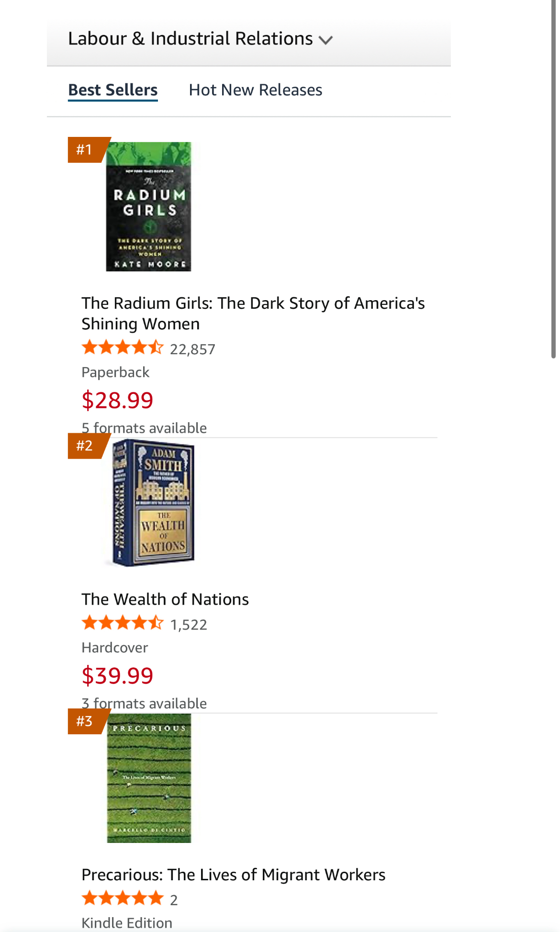Click The Radium Girls book cover
Image resolution: width=560 pixels, height=932 pixels.
click(148, 207)
